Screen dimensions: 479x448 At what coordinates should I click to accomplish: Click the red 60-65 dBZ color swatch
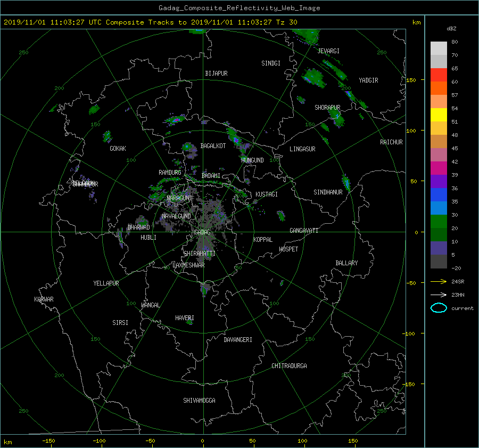(439, 75)
